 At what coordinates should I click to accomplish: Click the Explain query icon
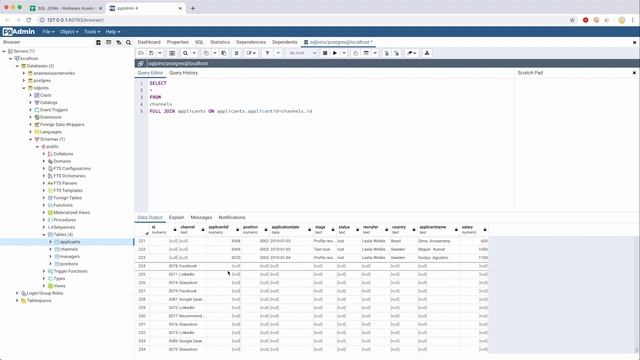point(356,53)
